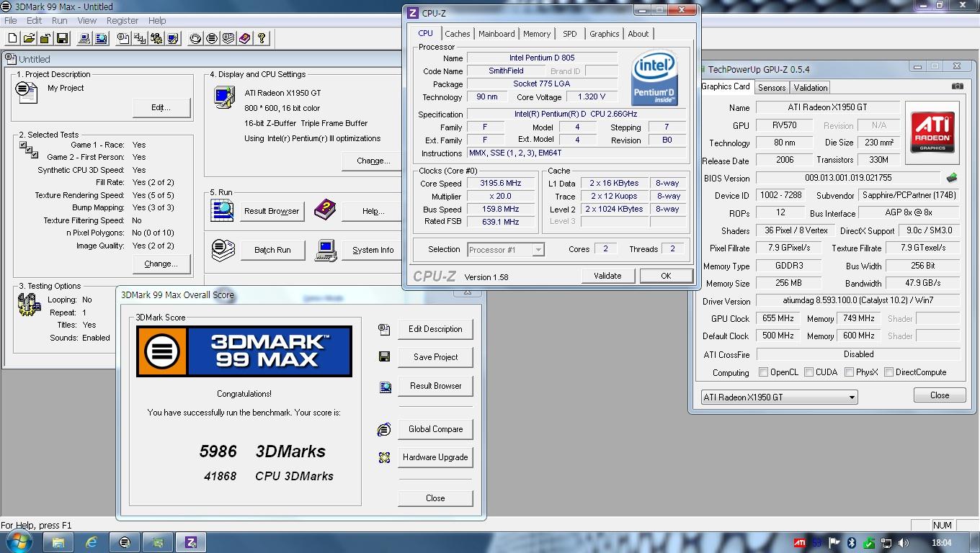This screenshot has height=553, width=980.
Task: Click the magnifier icon beside Result Browser in Run section
Action: click(223, 210)
